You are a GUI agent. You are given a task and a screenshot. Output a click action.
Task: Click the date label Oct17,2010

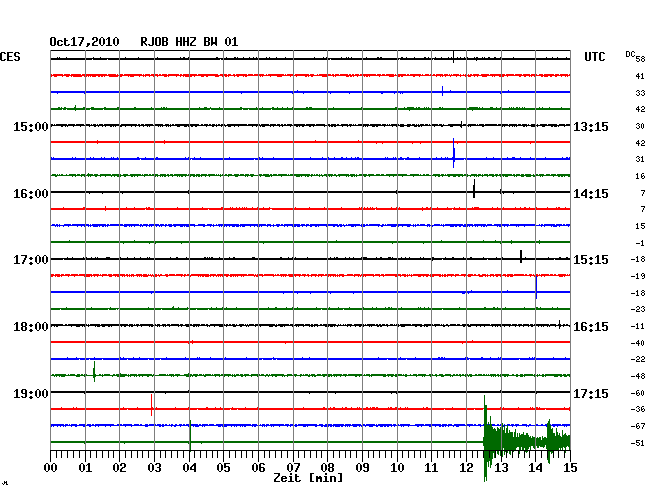pyautogui.click(x=84, y=42)
